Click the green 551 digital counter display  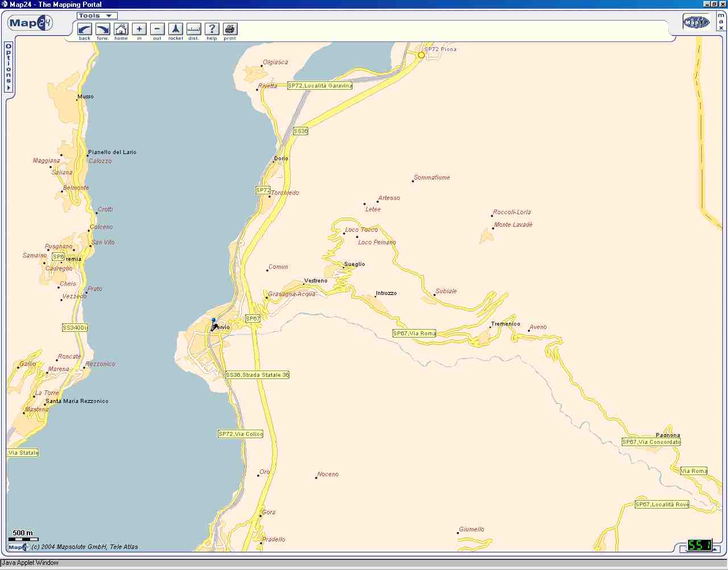pyautogui.click(x=699, y=546)
